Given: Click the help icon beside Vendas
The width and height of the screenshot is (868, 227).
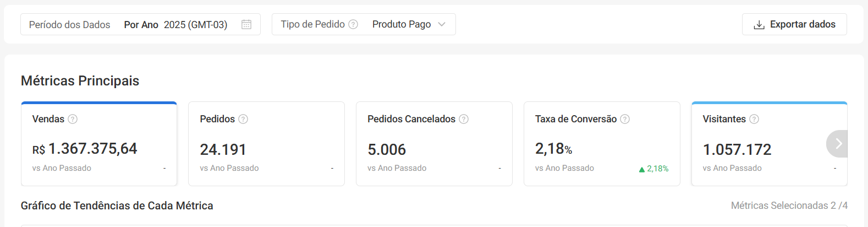Looking at the screenshot, I should 73,119.
